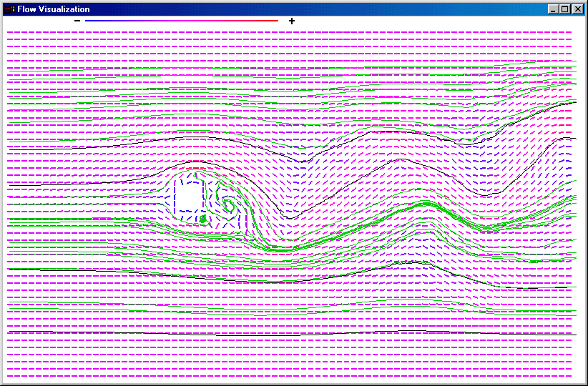Close the Flow Visualization window

(x=577, y=9)
